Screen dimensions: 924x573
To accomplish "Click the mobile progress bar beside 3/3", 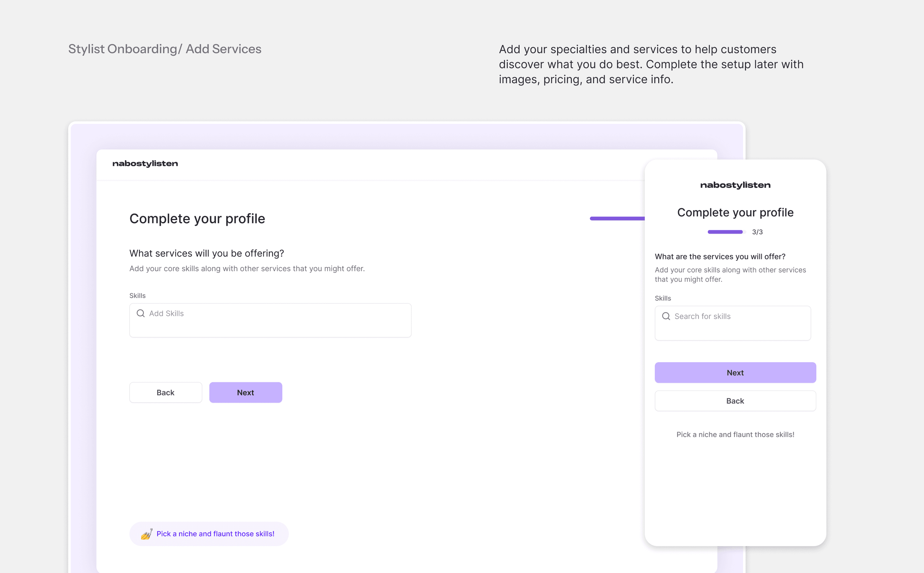I will click(725, 232).
